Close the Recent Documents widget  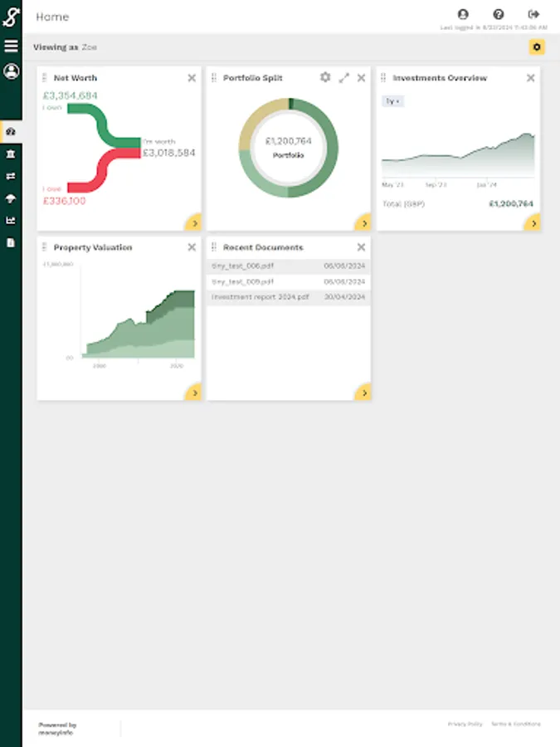coord(362,247)
